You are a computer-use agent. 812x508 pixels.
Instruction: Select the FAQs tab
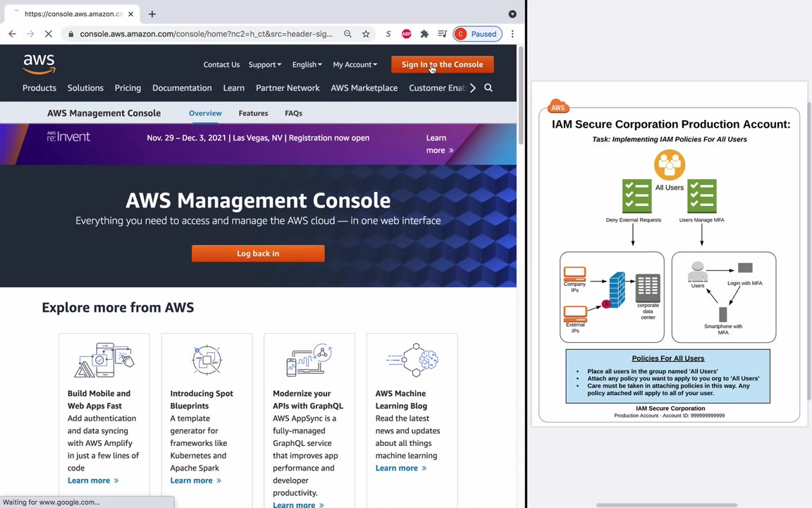[x=294, y=113]
